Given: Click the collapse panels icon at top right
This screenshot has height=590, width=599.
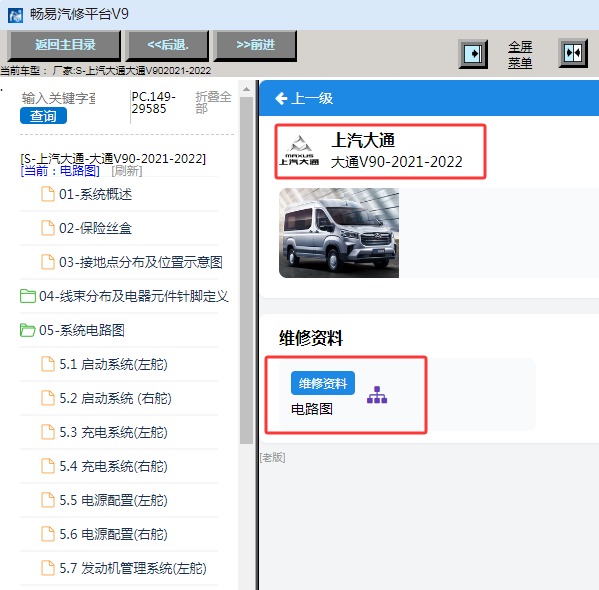Looking at the screenshot, I should 573,53.
